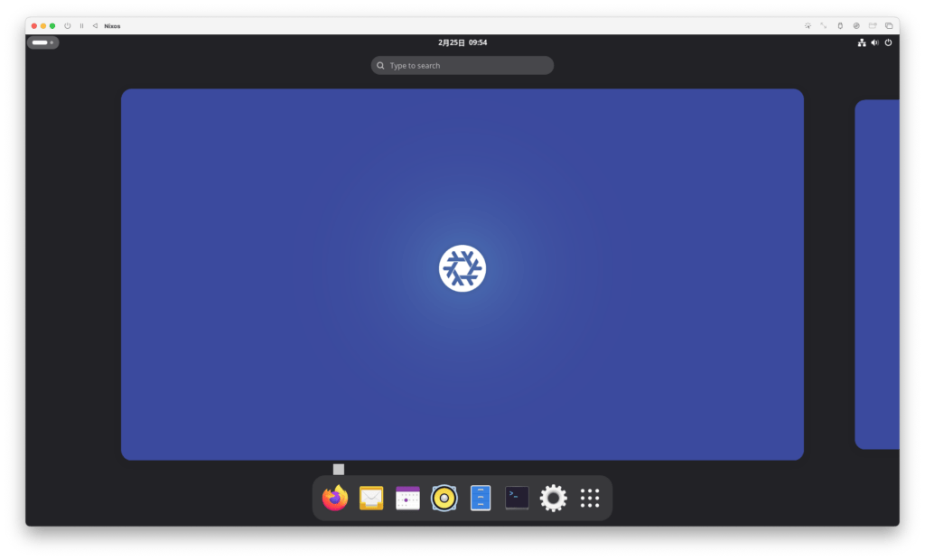The width and height of the screenshot is (925, 560).
Task: Launch Firefox from the dock
Action: point(335,498)
